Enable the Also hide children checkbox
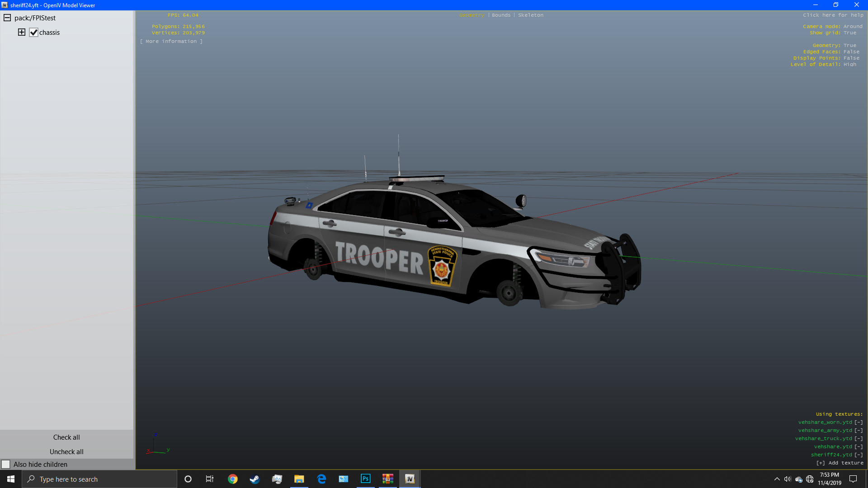The height and width of the screenshot is (488, 868). pos(6,465)
